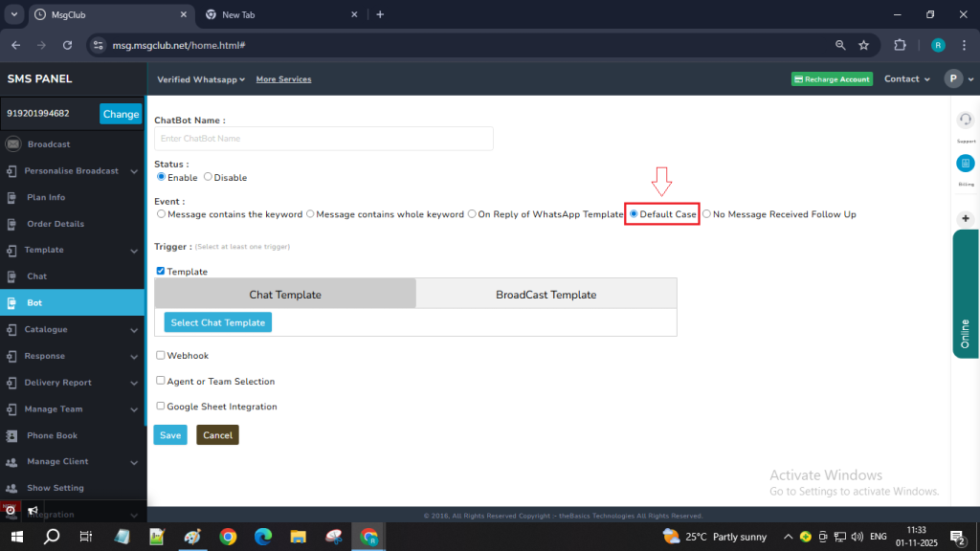
Task: Click the Broadcast envelope icon
Action: coord(12,144)
